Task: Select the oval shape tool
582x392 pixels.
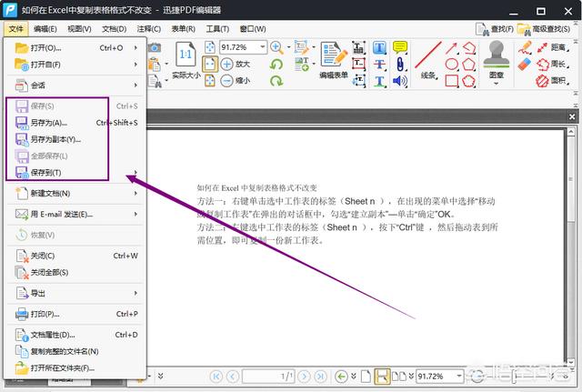Action: (x=451, y=65)
